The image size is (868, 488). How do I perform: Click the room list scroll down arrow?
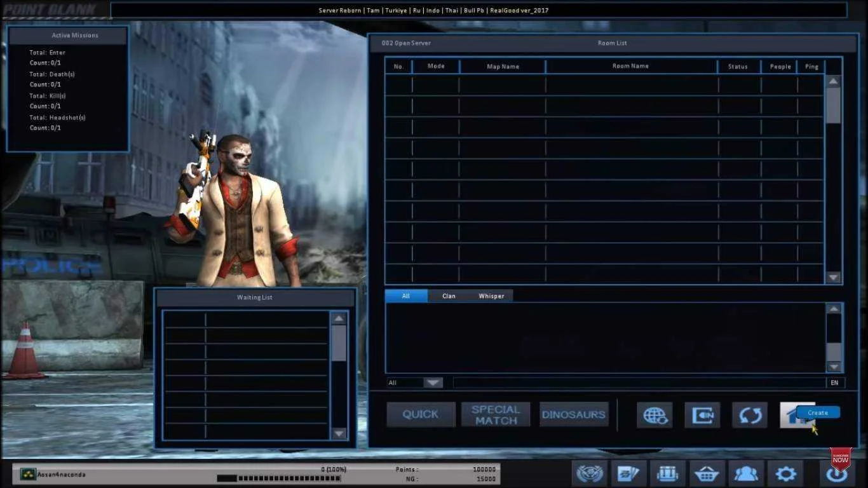tap(833, 277)
